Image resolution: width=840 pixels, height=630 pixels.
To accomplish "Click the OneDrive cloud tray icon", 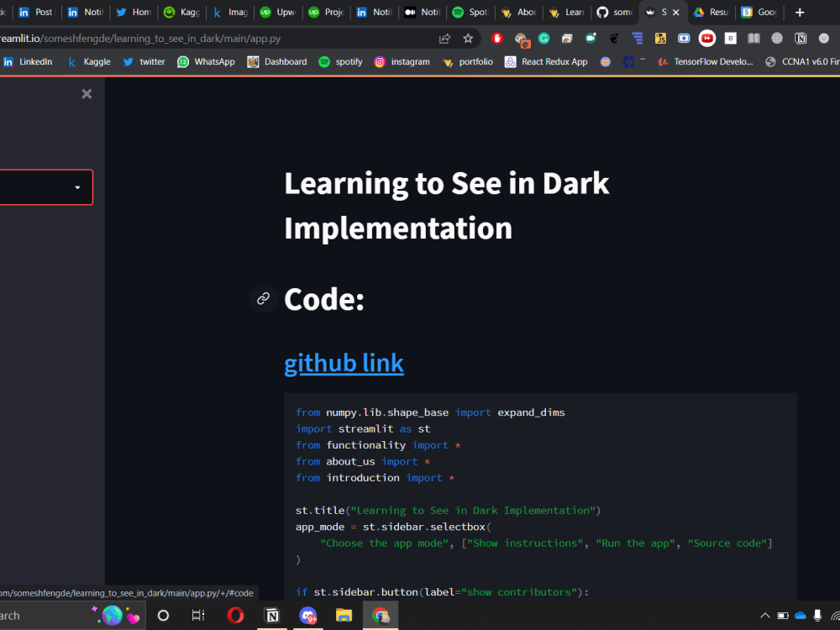I will [801, 616].
